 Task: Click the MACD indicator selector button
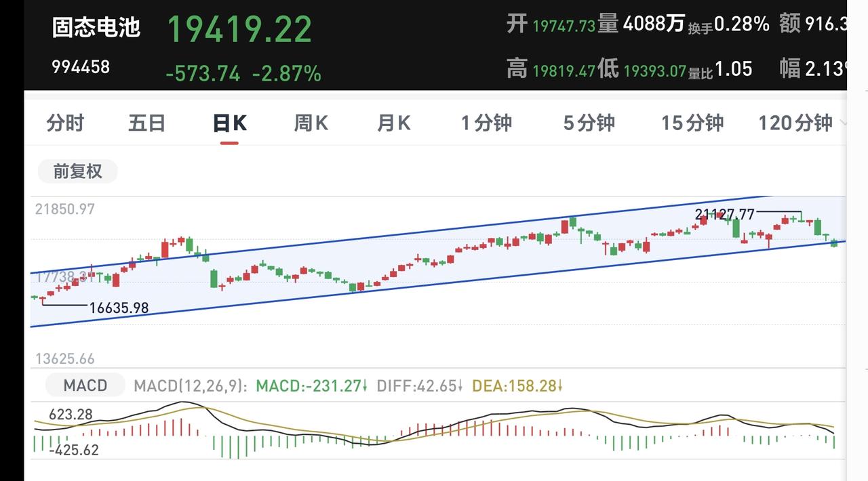[x=85, y=385]
